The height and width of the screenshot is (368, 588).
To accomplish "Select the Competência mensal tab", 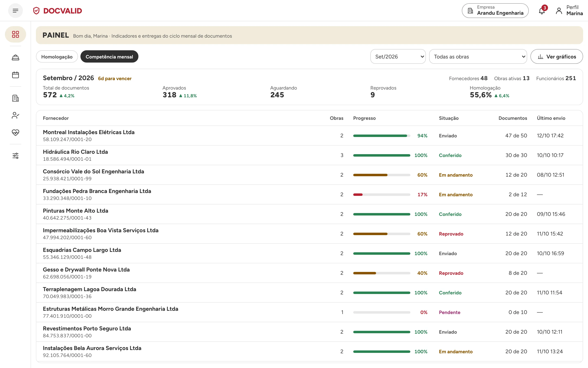I will coord(109,56).
